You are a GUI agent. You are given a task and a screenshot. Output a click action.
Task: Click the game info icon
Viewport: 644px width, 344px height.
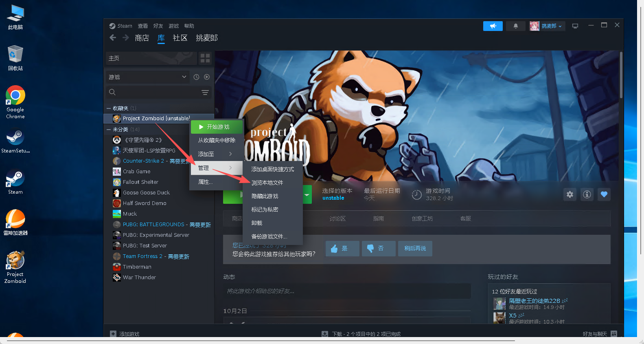point(587,194)
